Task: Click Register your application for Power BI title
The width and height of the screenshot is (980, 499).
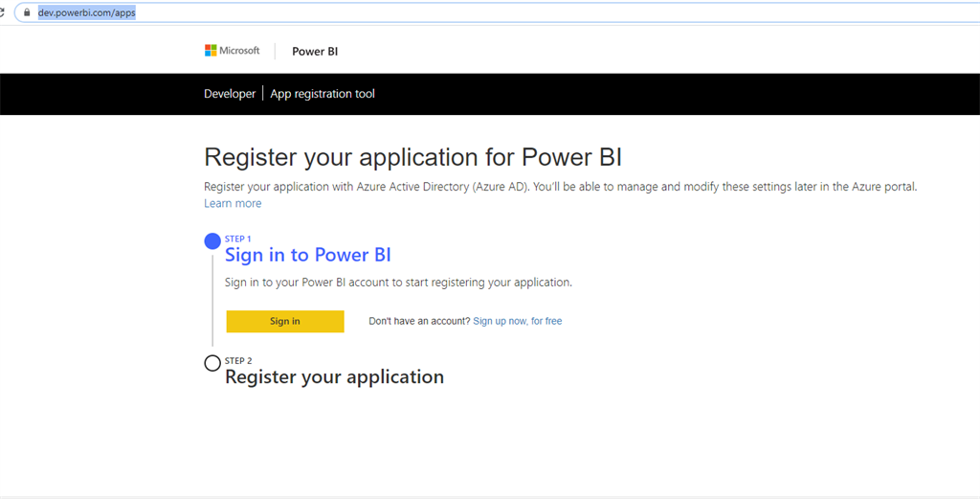Action: pos(412,157)
